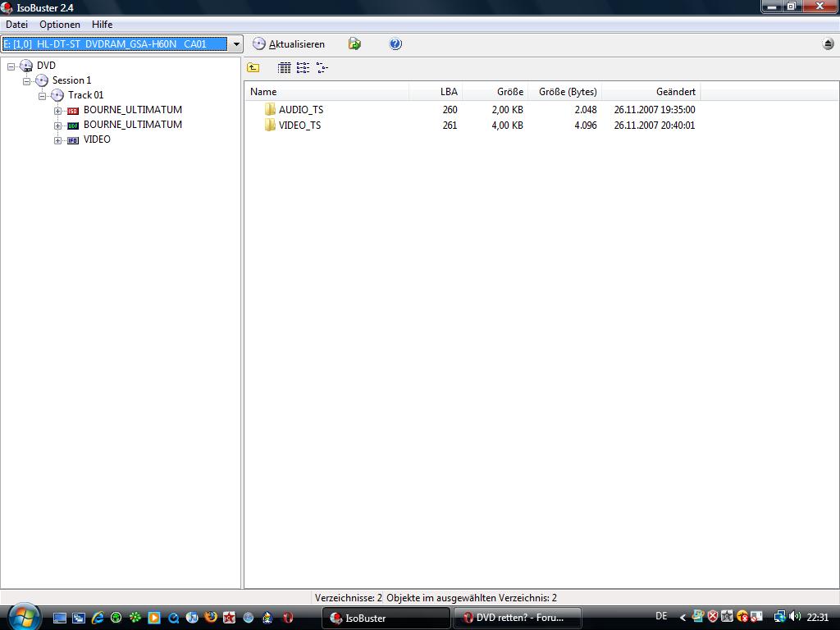The image size is (840, 630).
Task: Click the drive dropdown arrow button
Action: (235, 44)
